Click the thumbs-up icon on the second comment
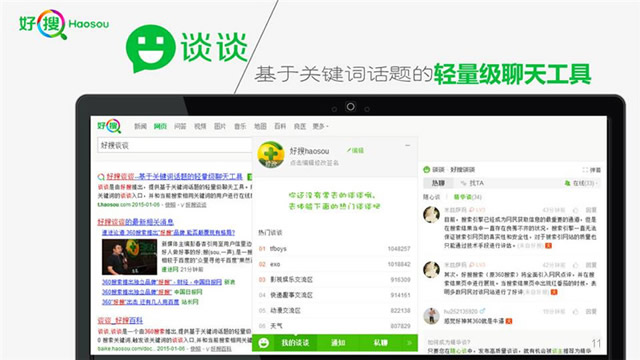Viewport: 640px width, 360px height. [576, 265]
